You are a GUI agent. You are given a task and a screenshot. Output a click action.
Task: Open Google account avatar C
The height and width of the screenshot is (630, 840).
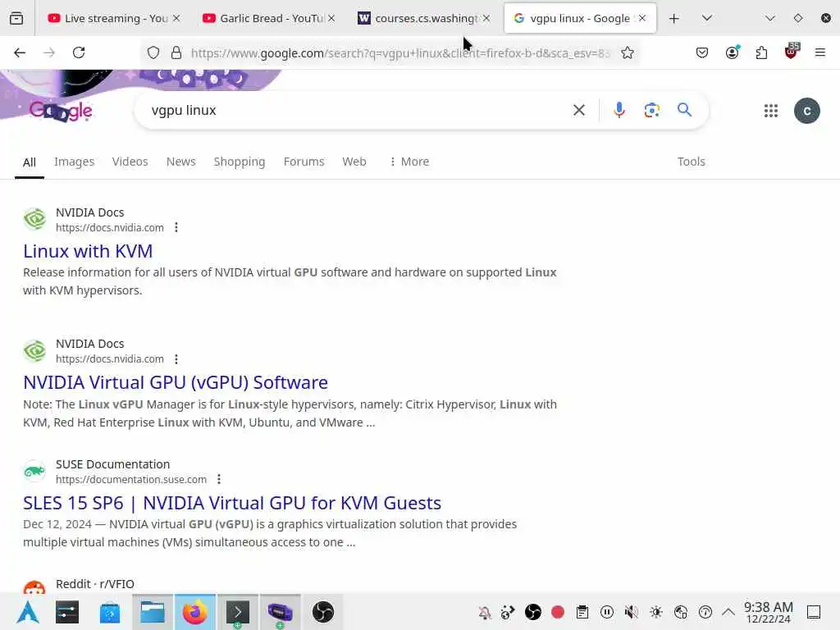point(806,111)
